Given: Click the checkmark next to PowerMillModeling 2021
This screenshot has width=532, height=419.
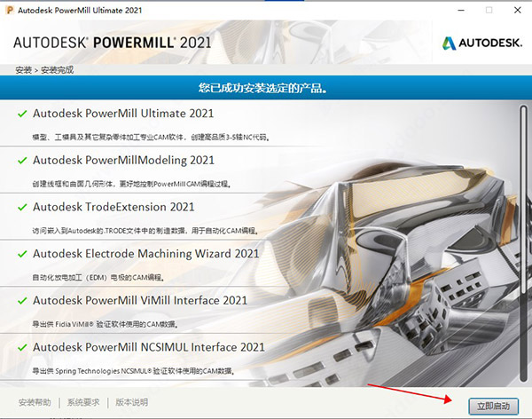Looking at the screenshot, I should tap(20, 161).
